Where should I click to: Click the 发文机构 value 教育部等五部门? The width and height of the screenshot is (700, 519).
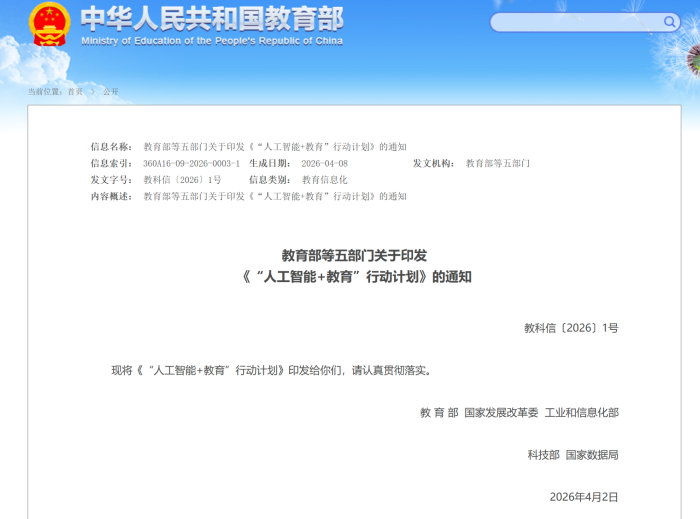498,163
